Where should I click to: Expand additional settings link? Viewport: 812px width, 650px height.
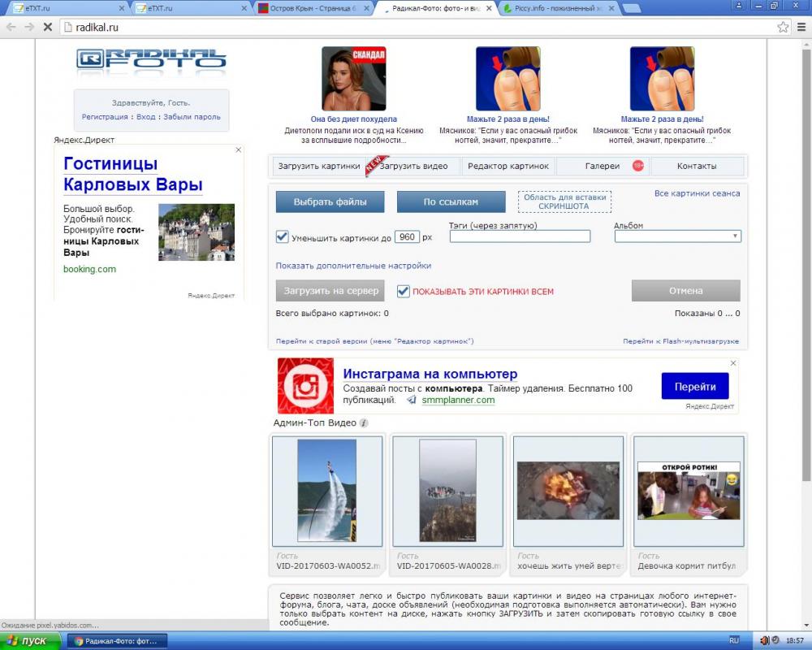[353, 266]
